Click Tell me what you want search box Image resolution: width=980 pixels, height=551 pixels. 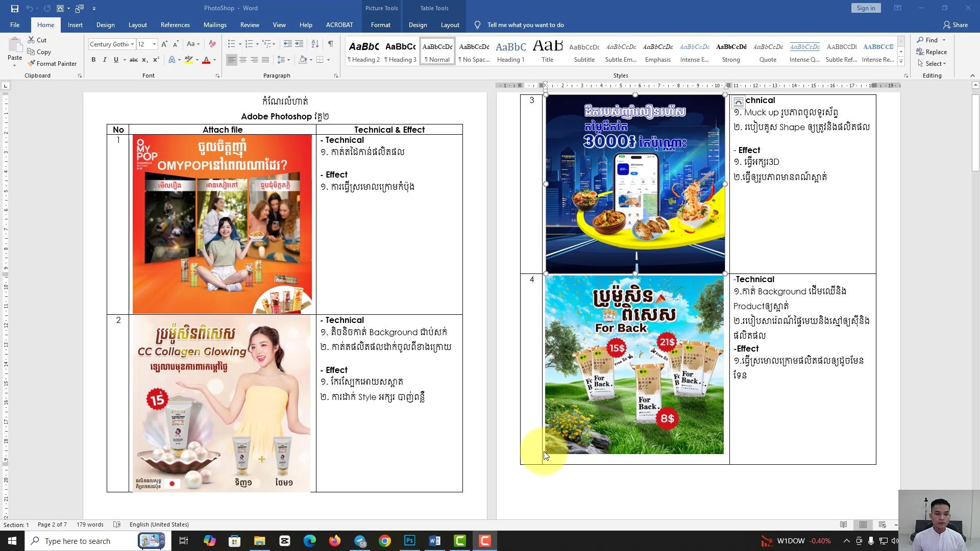coord(525,24)
